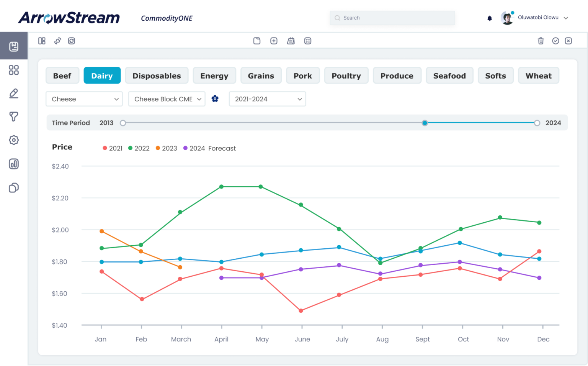588x366 pixels.
Task: Click the blue Time Period slider handle
Action: pyautogui.click(x=425, y=123)
